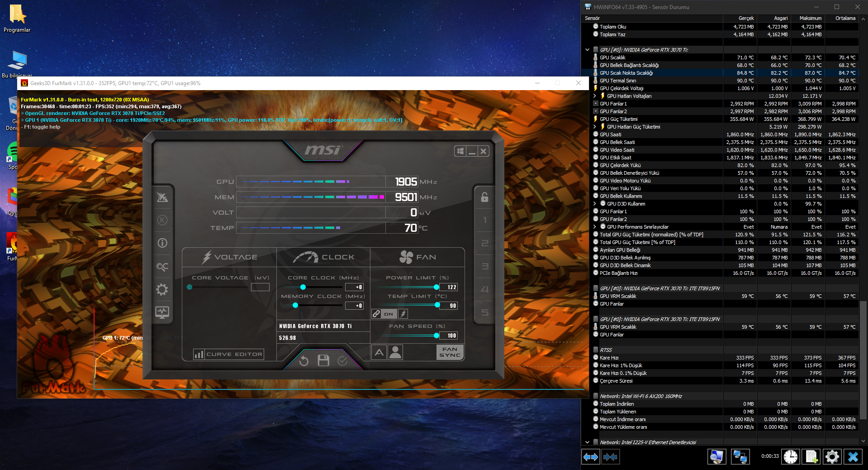868x470 pixels.
Task: Click the Core Voltage value field
Action: (260, 287)
